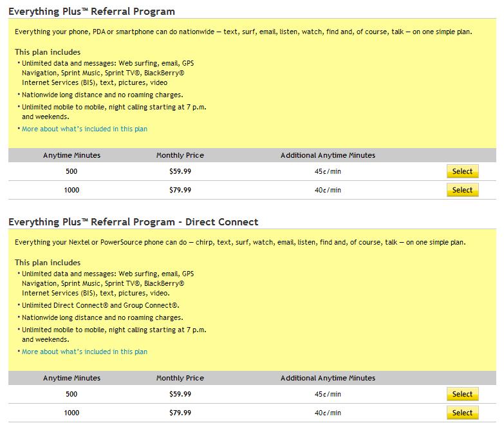Click 'Unlimited mobile to mobile' bullet in Direct Connect section
This screenshot has width=504, height=432.
[114, 335]
